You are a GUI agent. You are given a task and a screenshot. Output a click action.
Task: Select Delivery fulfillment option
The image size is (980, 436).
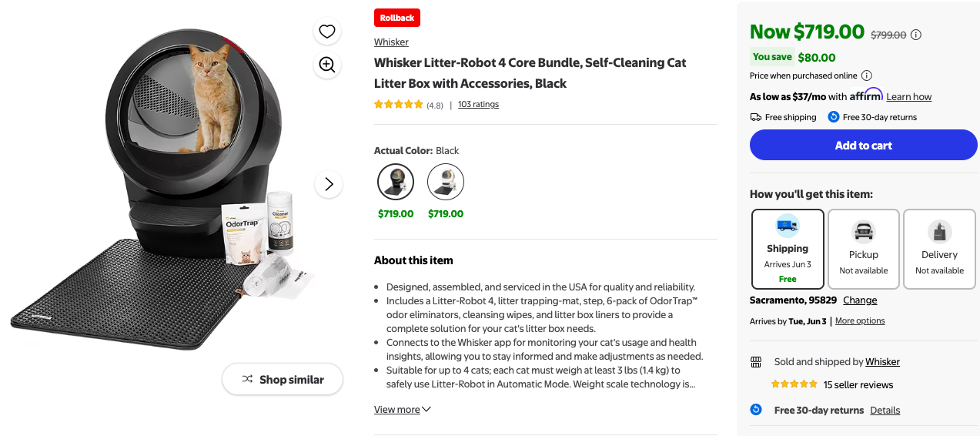click(x=939, y=249)
